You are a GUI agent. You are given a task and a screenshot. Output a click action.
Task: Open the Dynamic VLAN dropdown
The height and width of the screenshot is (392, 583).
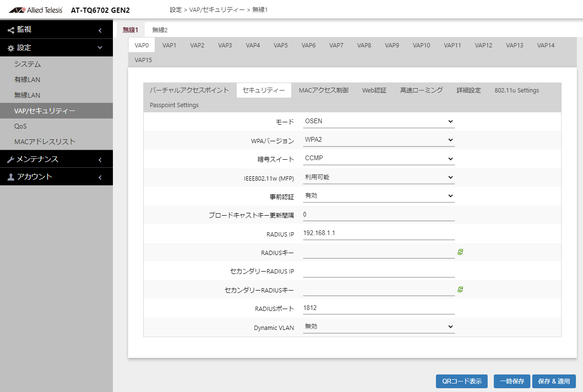pyautogui.click(x=379, y=327)
